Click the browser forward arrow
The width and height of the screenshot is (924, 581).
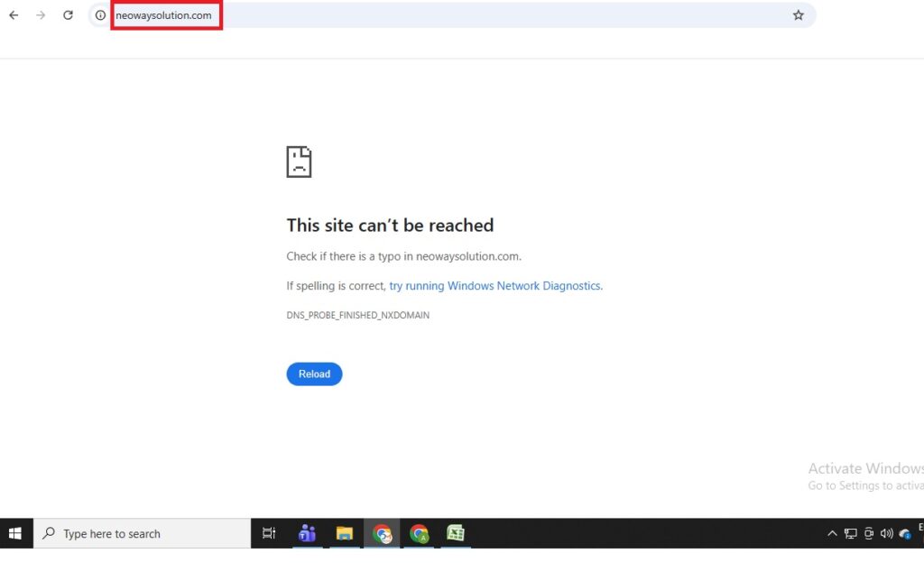click(41, 15)
